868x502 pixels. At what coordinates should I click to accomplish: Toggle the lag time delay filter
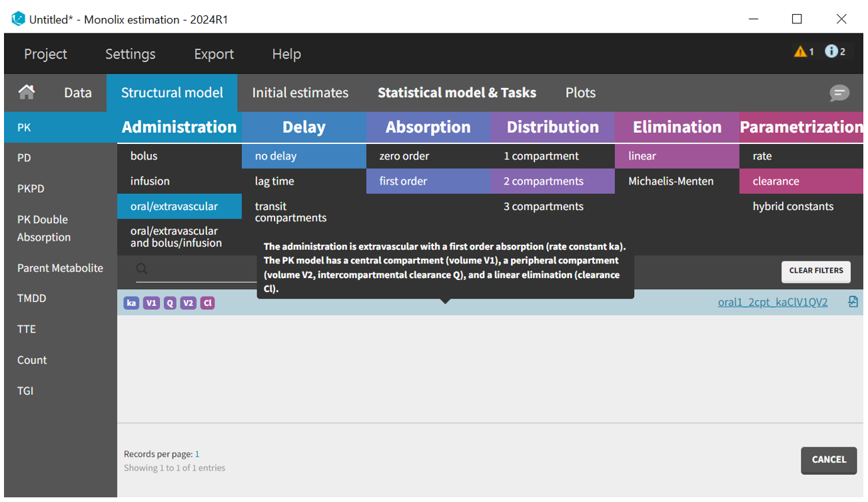[274, 181]
